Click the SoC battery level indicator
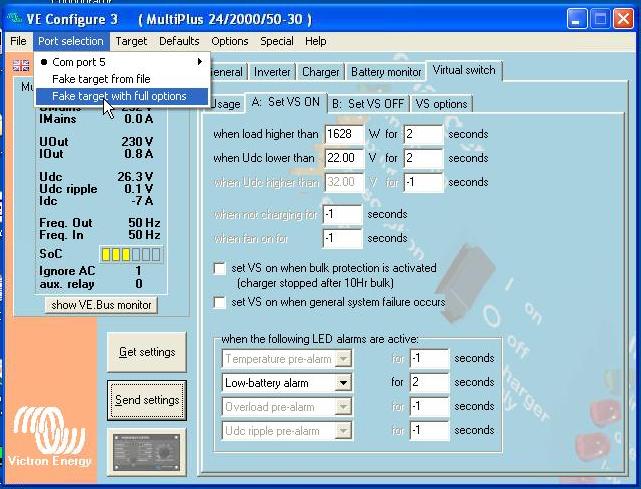The width and height of the screenshot is (641, 489). [131, 254]
